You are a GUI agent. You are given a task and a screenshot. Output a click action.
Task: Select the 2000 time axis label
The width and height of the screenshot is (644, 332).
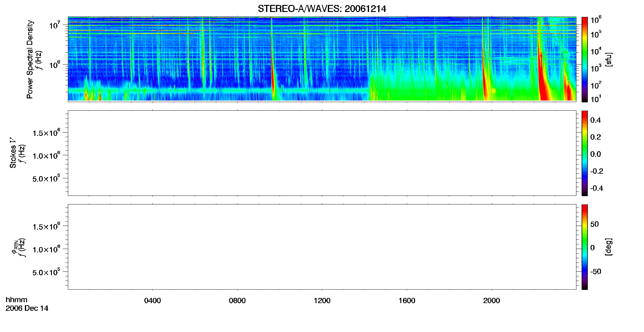point(492,301)
